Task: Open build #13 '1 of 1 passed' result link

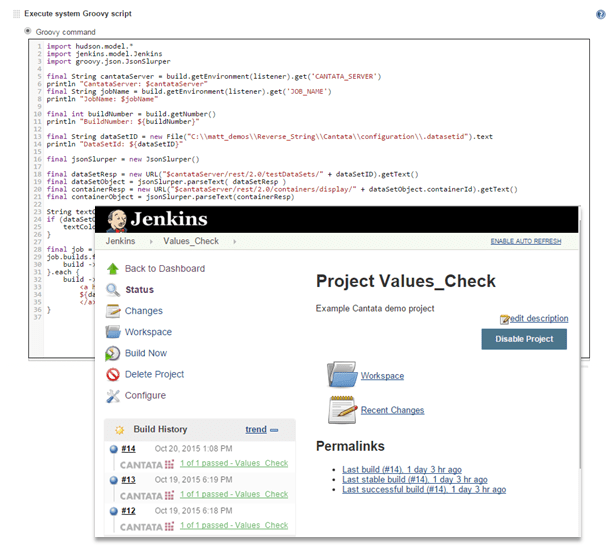Action: (x=234, y=494)
